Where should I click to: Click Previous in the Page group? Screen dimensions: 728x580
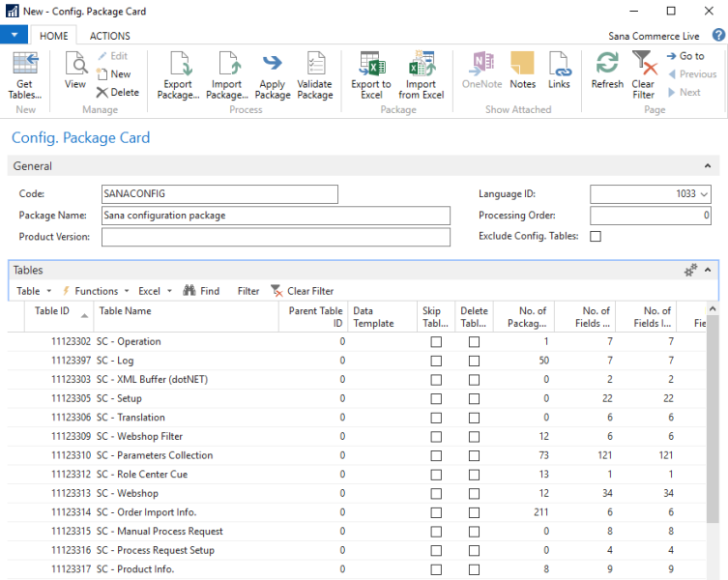692,73
